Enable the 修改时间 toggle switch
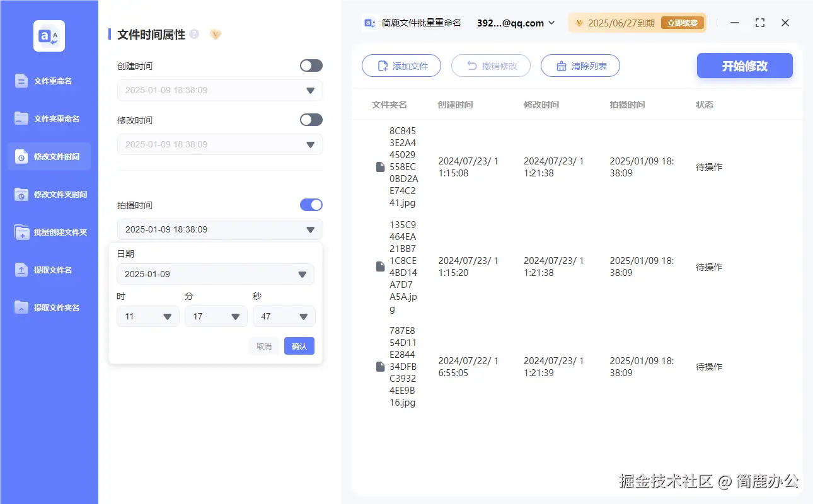Viewport: 813px width, 504px height. (x=311, y=120)
